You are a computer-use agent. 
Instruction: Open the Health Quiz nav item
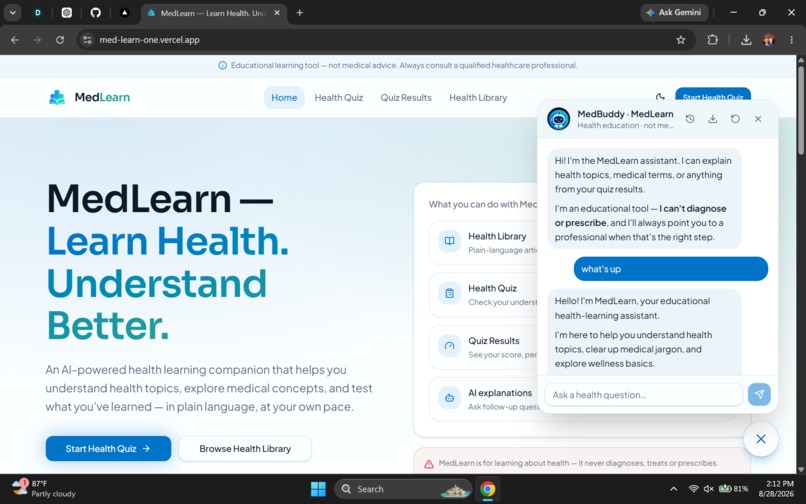tap(339, 98)
